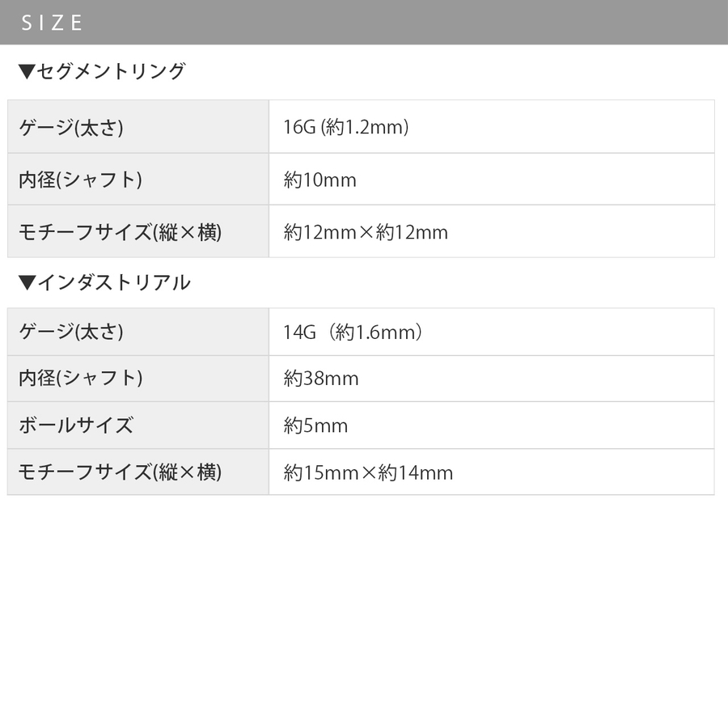Viewport: 728px width, 728px height.
Task: Select the 約15mm×約14mm motif size value
Action: (368, 472)
